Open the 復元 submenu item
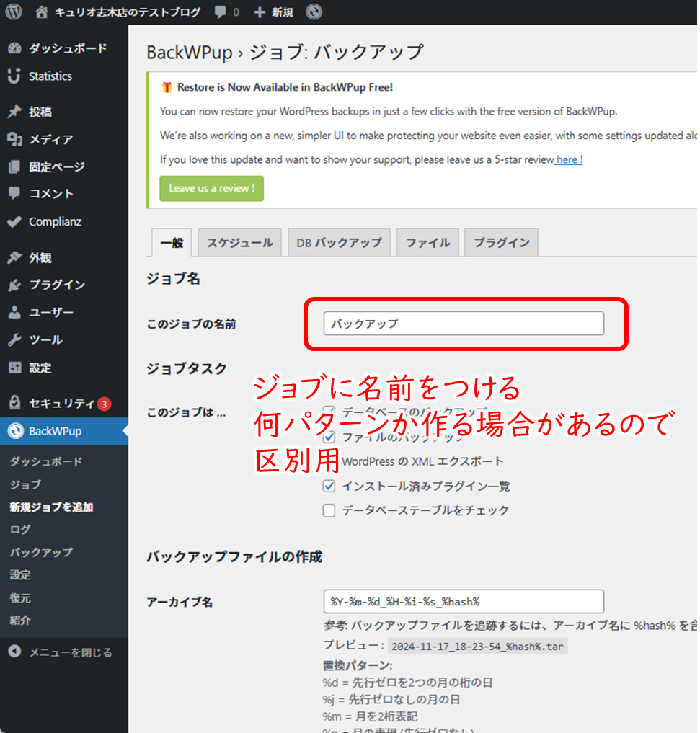Screen dimensions: 700x733 pos(20,597)
